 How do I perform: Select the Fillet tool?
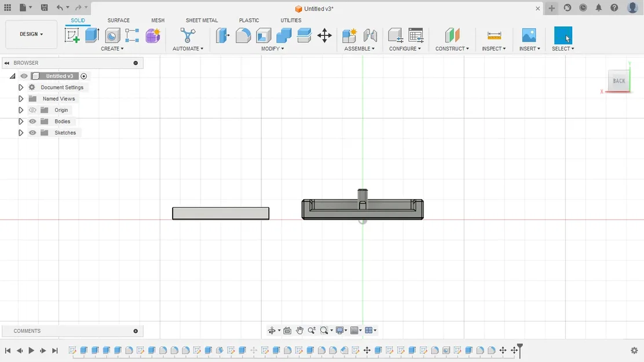point(243,35)
